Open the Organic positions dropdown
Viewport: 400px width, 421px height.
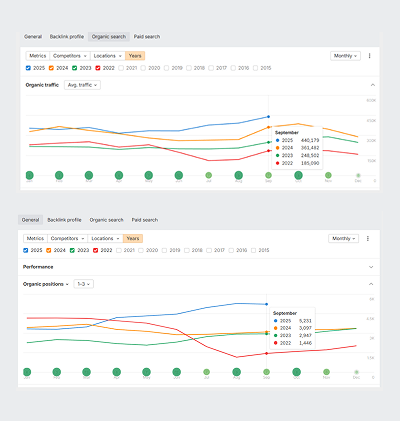46,284
